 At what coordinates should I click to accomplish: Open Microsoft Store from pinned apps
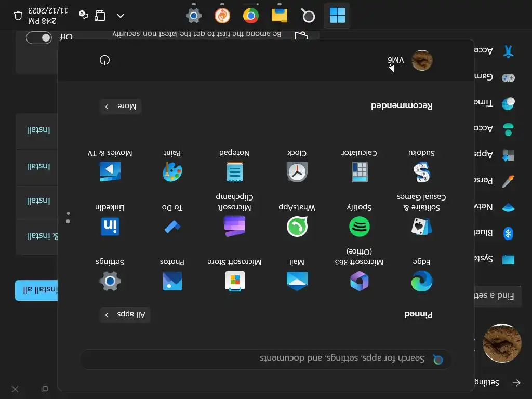click(235, 281)
